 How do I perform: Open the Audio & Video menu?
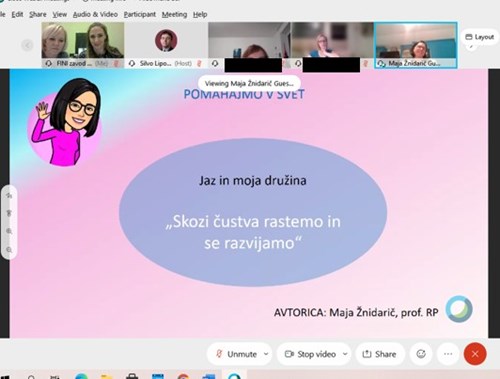[95, 14]
